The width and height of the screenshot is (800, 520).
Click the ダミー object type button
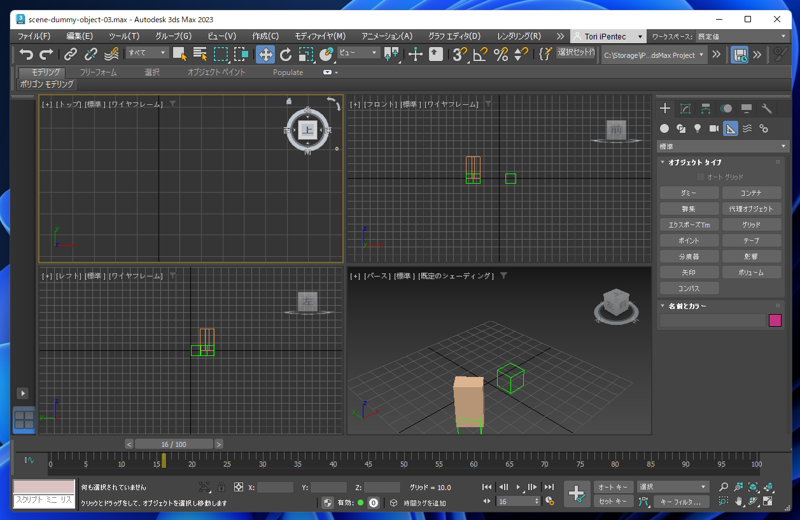coord(688,193)
